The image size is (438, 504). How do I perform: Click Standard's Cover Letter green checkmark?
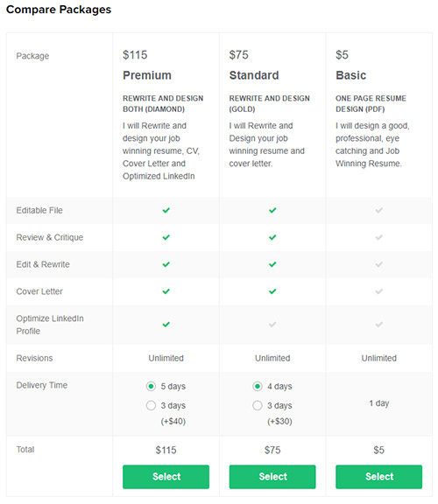[272, 291]
